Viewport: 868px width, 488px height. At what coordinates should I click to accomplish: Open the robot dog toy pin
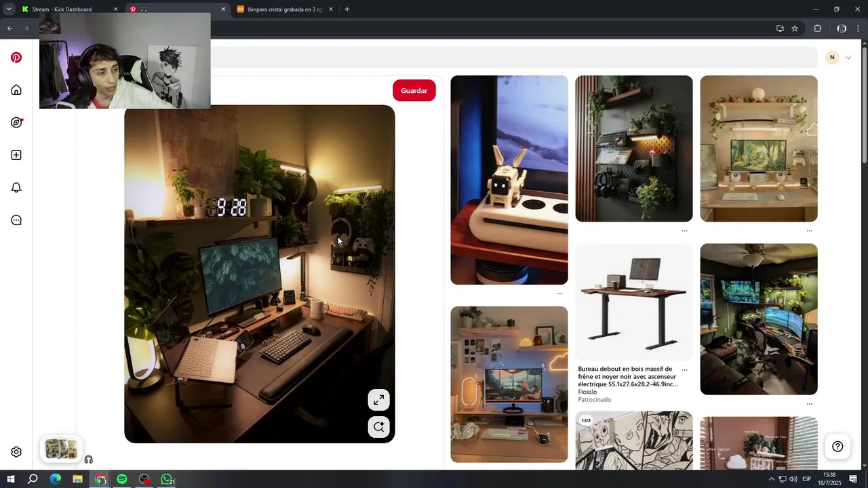pyautogui.click(x=509, y=180)
